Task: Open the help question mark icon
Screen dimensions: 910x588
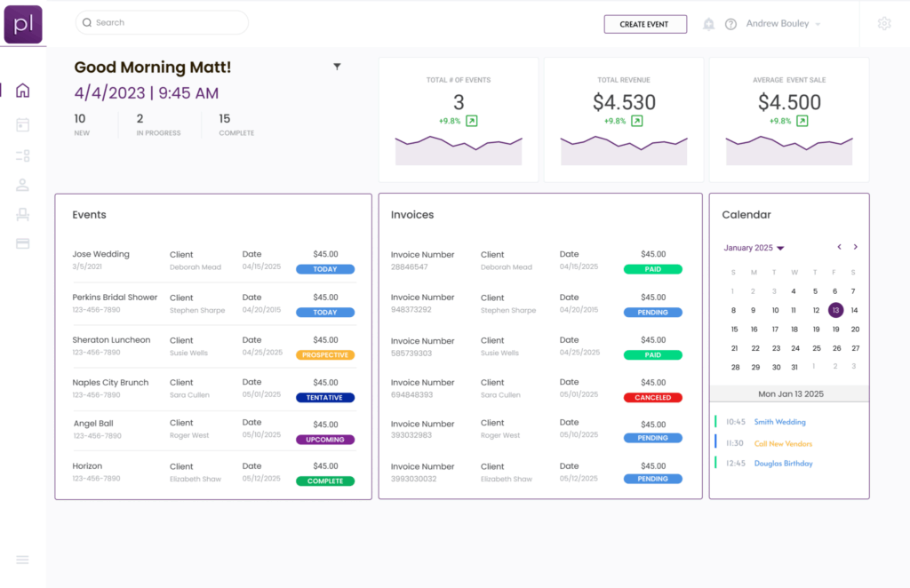Action: coord(730,24)
